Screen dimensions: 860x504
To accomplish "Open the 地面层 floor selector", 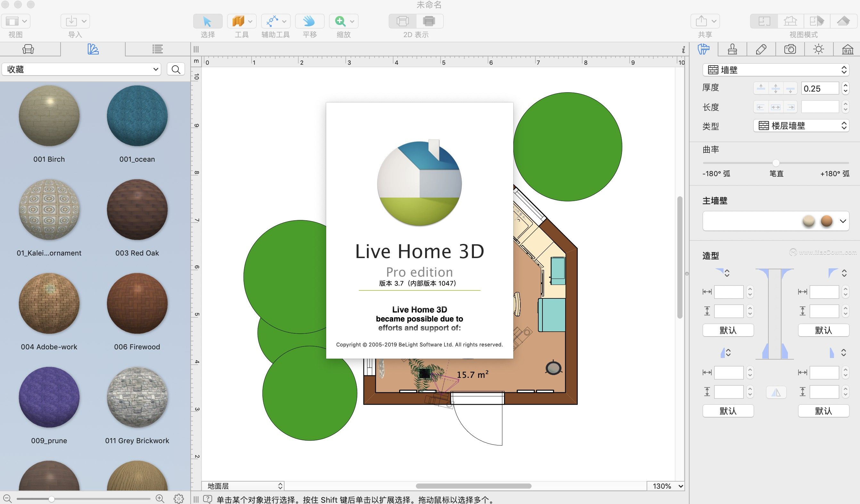I will (243, 486).
